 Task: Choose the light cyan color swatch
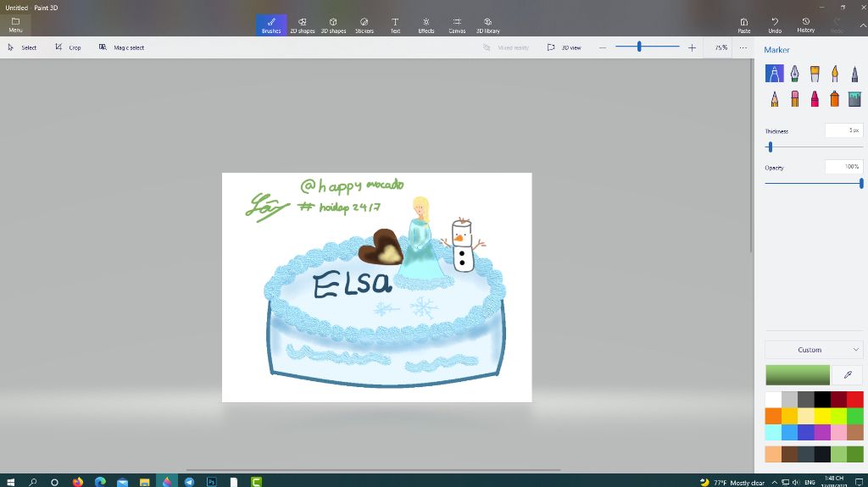[773, 432]
